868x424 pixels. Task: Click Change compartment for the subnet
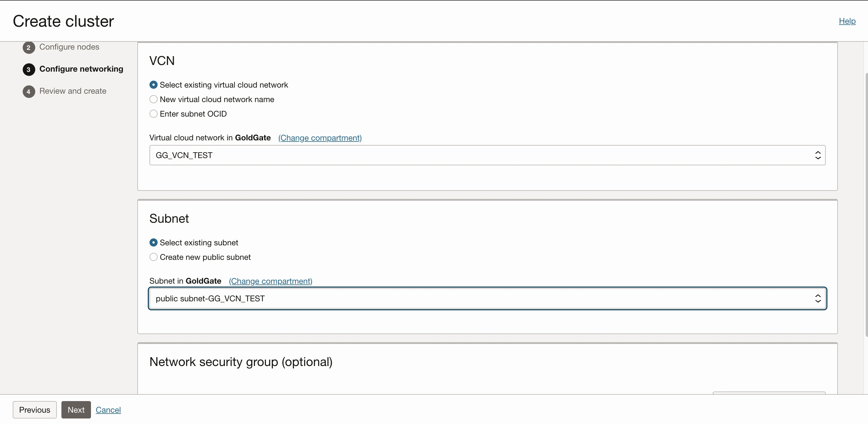coord(270,281)
